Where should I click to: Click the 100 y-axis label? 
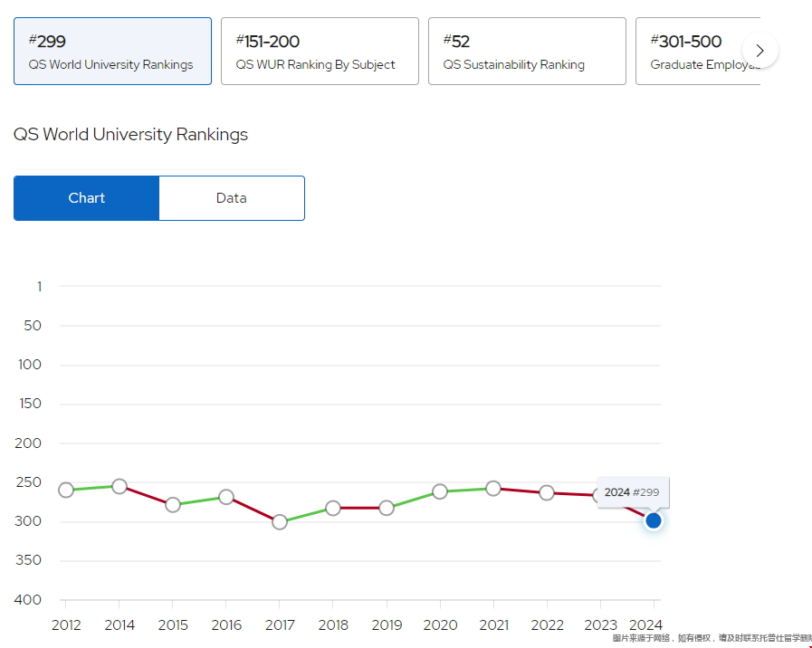(30, 365)
